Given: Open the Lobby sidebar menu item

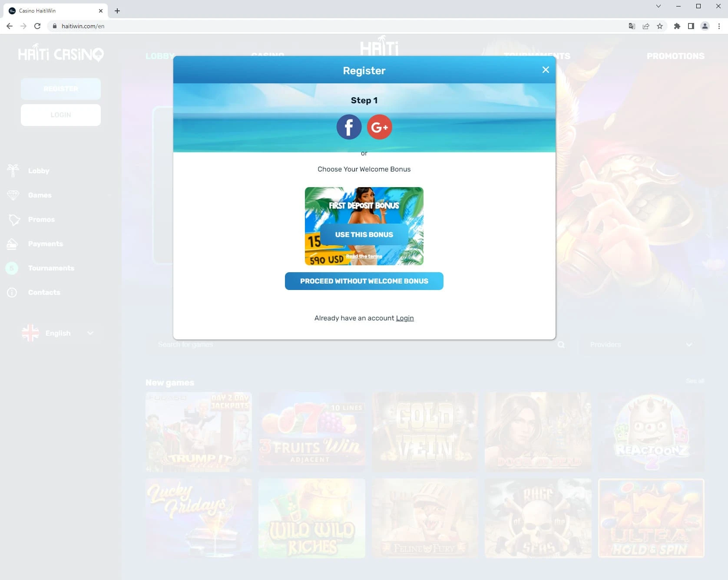Looking at the screenshot, I should [x=39, y=171].
